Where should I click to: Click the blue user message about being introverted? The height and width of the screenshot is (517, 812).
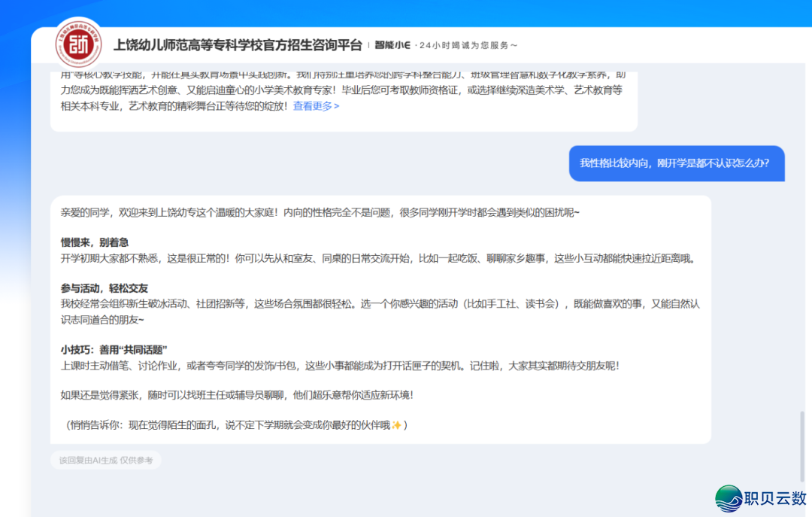click(676, 163)
